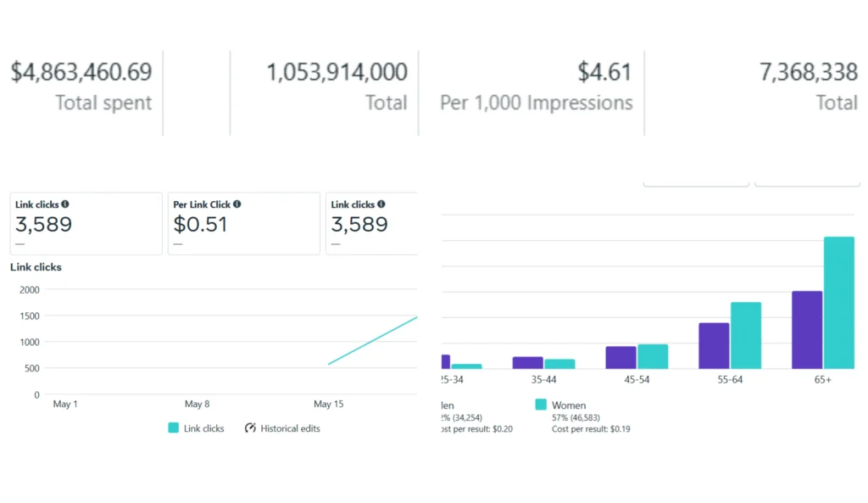Screen dimensions: 868x503
Task: Click info icon beside leftmost Link clicks card title
Action: tap(65, 204)
